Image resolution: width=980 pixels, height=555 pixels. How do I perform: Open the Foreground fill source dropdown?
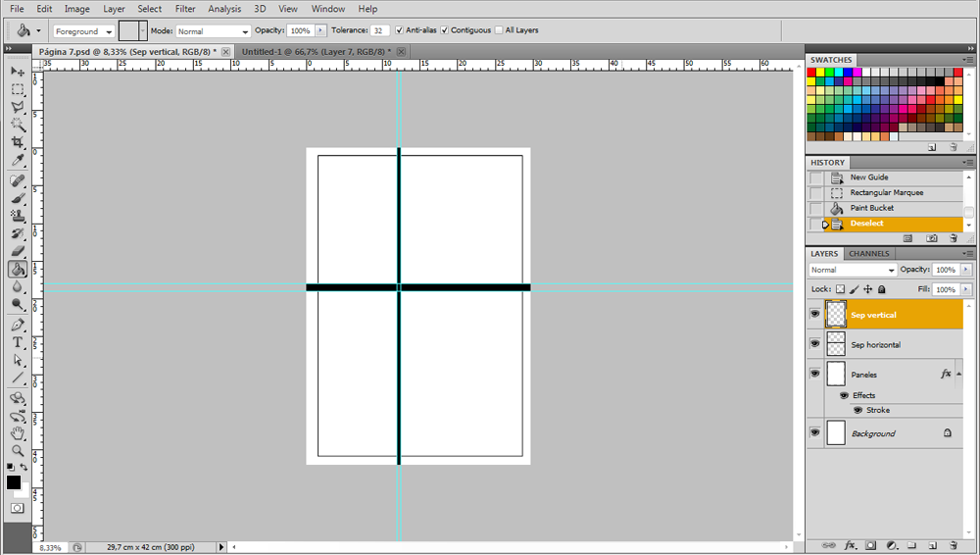82,31
